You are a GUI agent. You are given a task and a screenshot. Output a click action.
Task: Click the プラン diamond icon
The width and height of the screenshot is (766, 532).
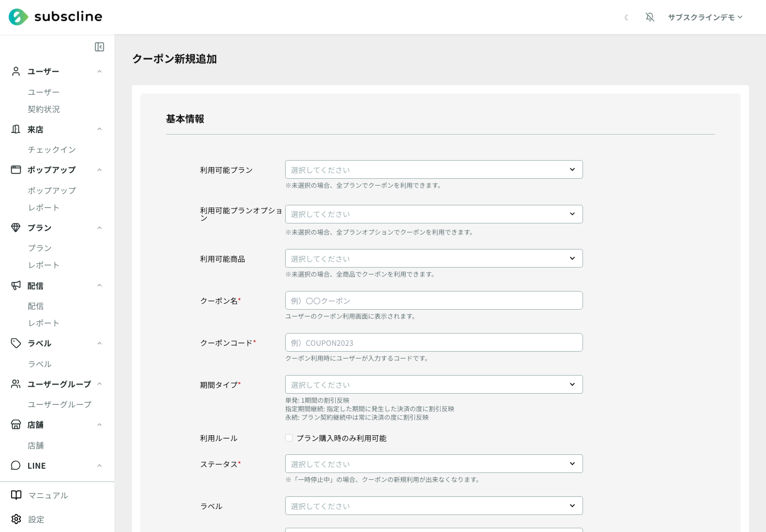pos(16,228)
